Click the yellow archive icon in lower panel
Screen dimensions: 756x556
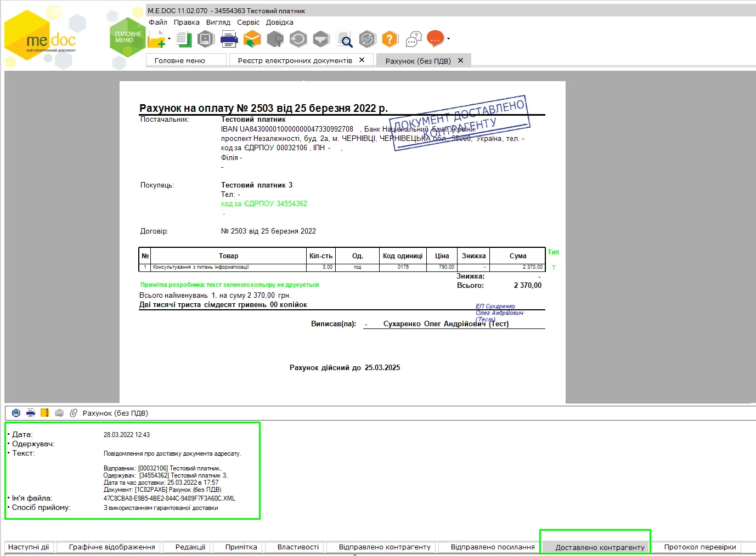click(x=45, y=413)
